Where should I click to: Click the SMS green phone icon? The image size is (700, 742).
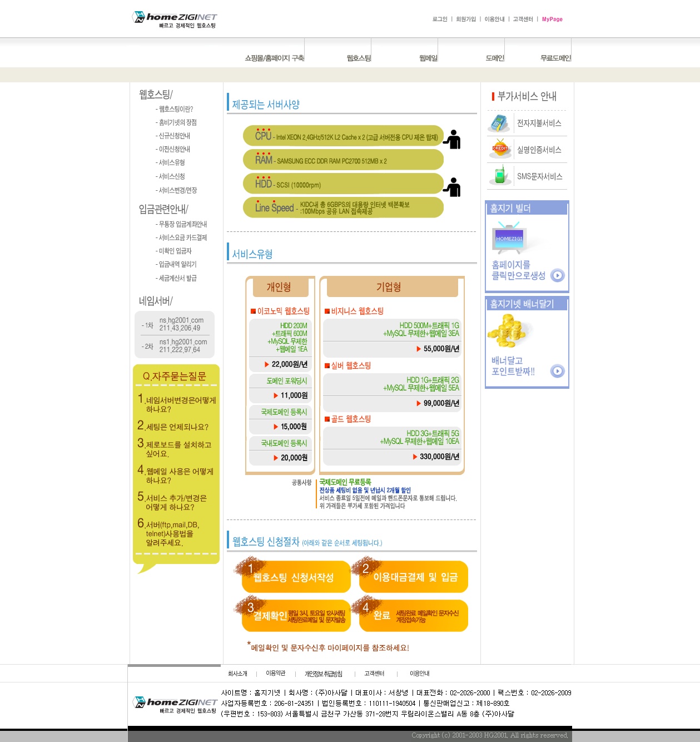(x=500, y=175)
